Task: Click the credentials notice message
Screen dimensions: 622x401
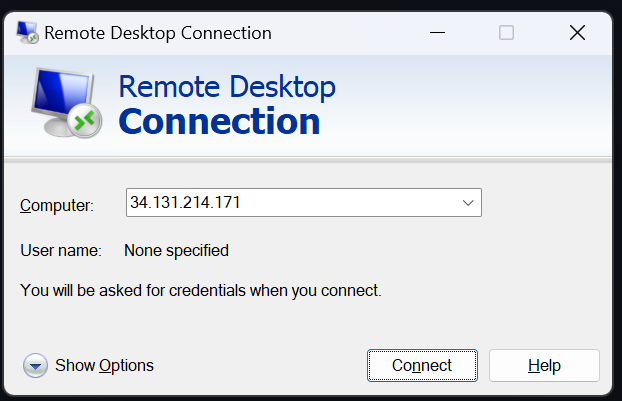Action: coord(201,290)
